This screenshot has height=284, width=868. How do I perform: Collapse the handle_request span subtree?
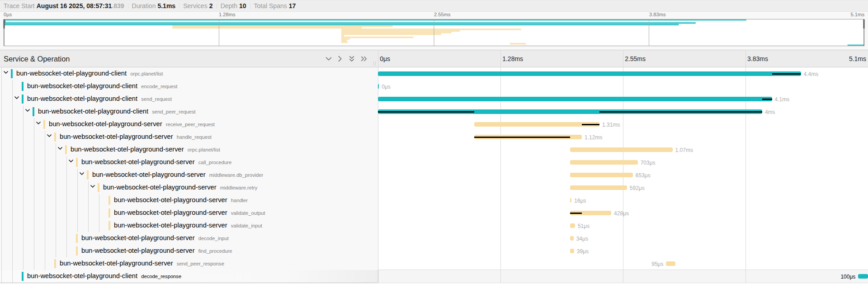click(x=49, y=136)
